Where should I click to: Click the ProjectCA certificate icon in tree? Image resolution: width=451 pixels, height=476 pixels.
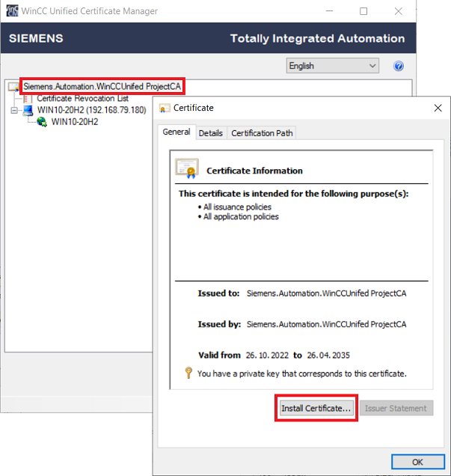13,87
